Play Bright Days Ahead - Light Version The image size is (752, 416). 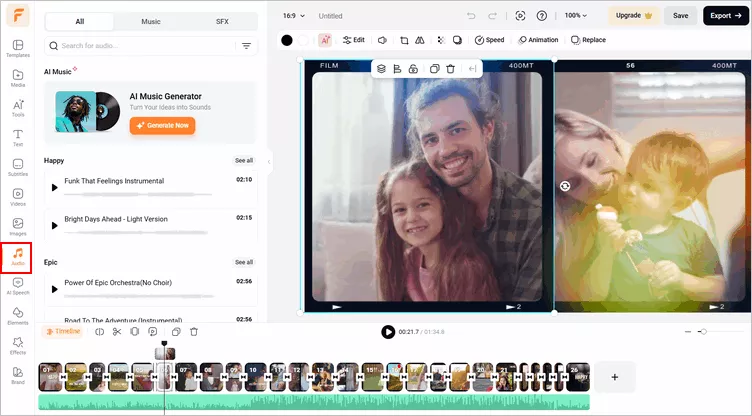tap(54, 226)
